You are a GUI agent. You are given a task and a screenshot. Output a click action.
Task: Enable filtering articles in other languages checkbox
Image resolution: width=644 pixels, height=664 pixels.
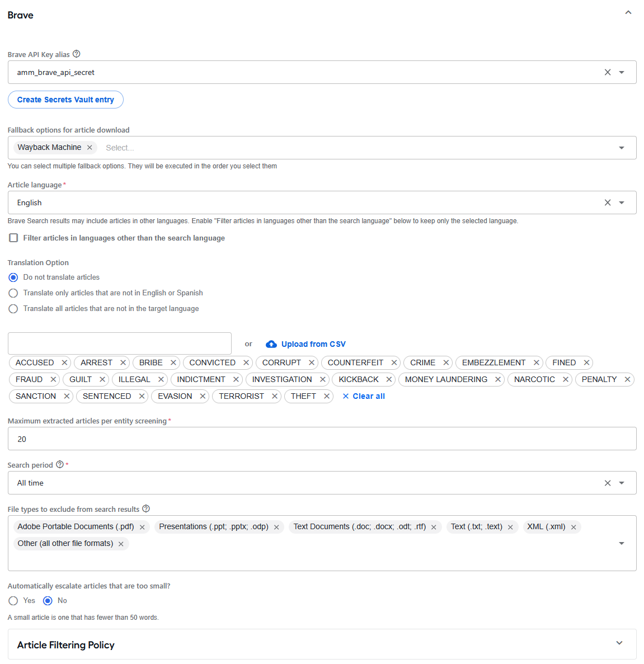click(13, 238)
